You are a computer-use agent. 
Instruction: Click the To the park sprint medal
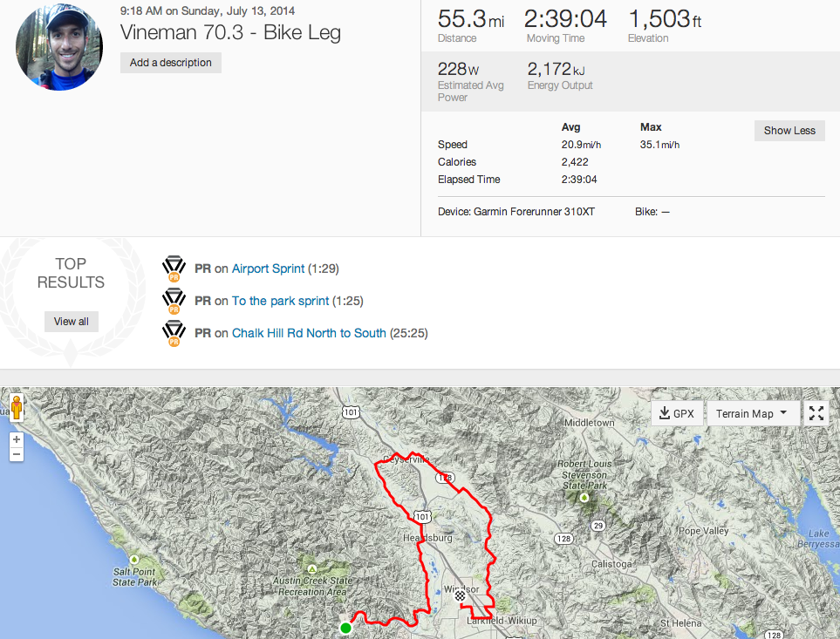coord(174,301)
